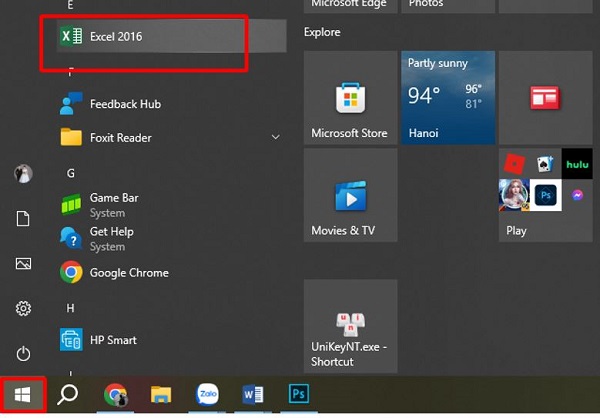Open the UniKeyNT.exe shortcut tile

pos(351,326)
